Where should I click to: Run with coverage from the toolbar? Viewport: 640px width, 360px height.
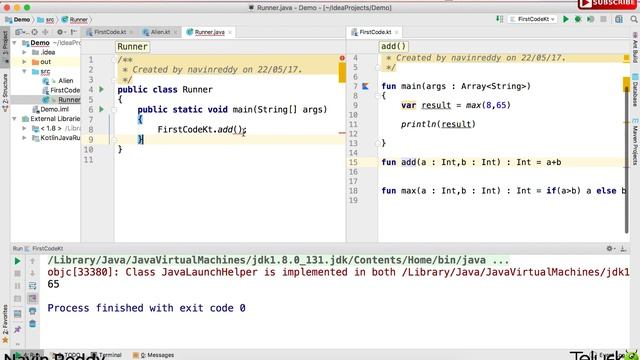coord(590,19)
